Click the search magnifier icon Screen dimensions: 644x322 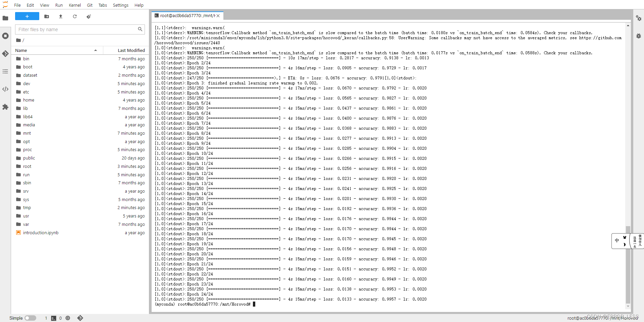click(140, 29)
